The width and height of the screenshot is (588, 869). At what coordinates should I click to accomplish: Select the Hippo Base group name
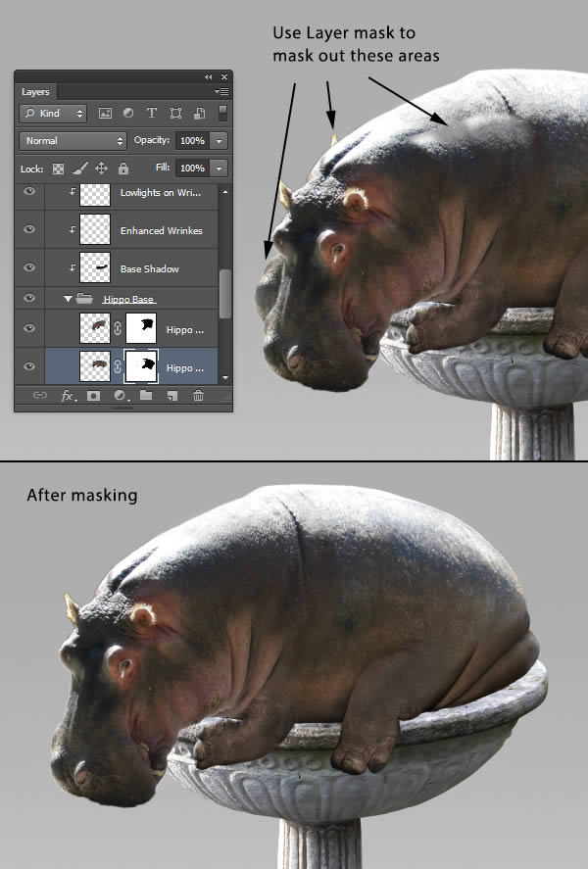tap(128, 299)
